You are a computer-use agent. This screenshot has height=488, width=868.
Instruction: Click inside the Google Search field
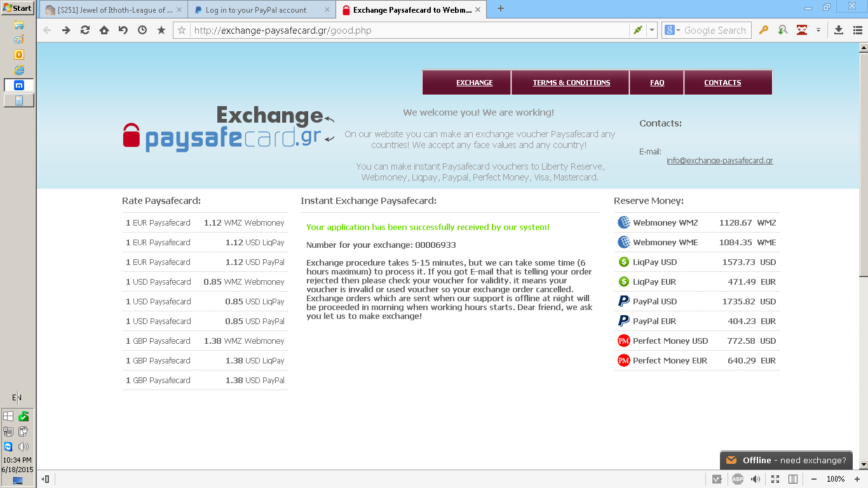tap(715, 30)
